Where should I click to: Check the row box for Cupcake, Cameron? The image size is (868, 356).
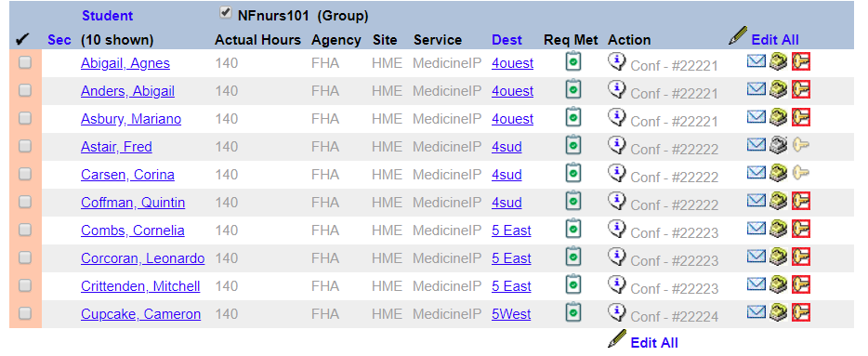tap(25, 313)
